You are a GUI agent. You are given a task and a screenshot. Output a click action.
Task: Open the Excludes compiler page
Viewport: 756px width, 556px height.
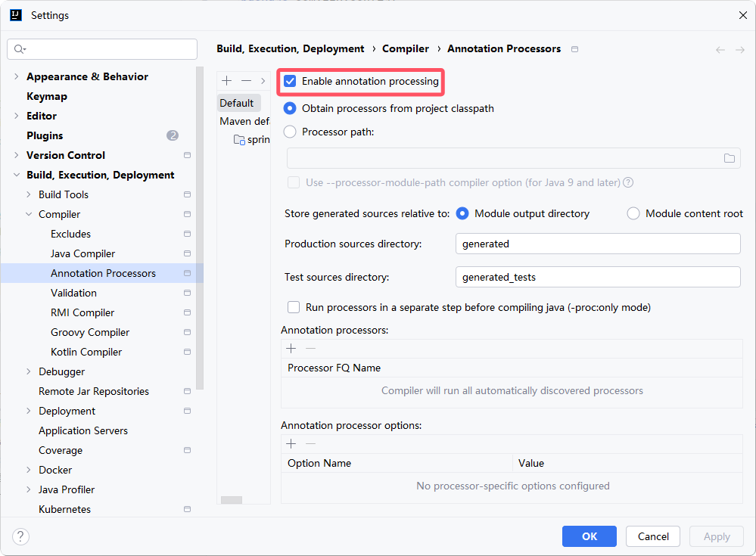click(x=71, y=235)
